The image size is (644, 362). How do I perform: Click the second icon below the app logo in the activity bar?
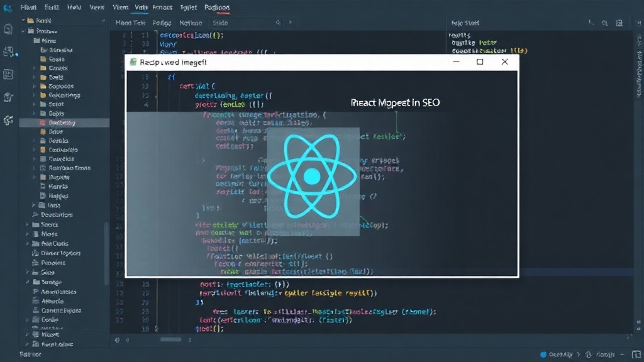pyautogui.click(x=8, y=52)
